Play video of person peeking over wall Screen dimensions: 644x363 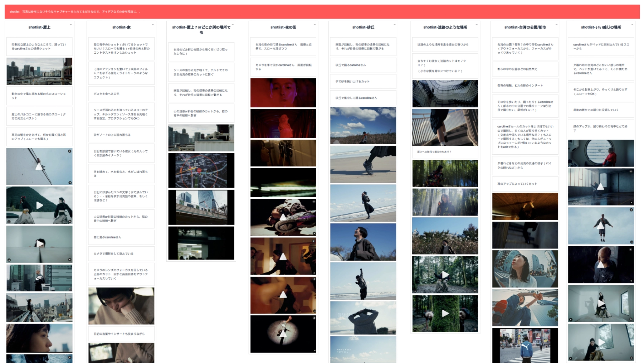39,244
